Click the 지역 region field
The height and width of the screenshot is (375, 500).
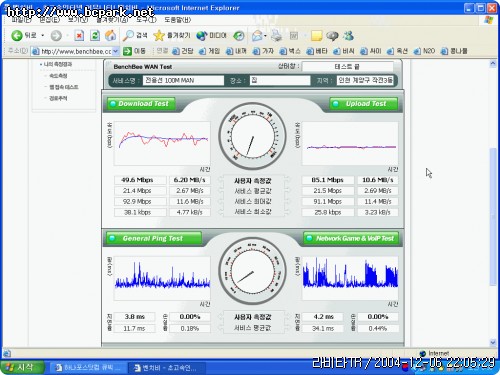(x=365, y=80)
